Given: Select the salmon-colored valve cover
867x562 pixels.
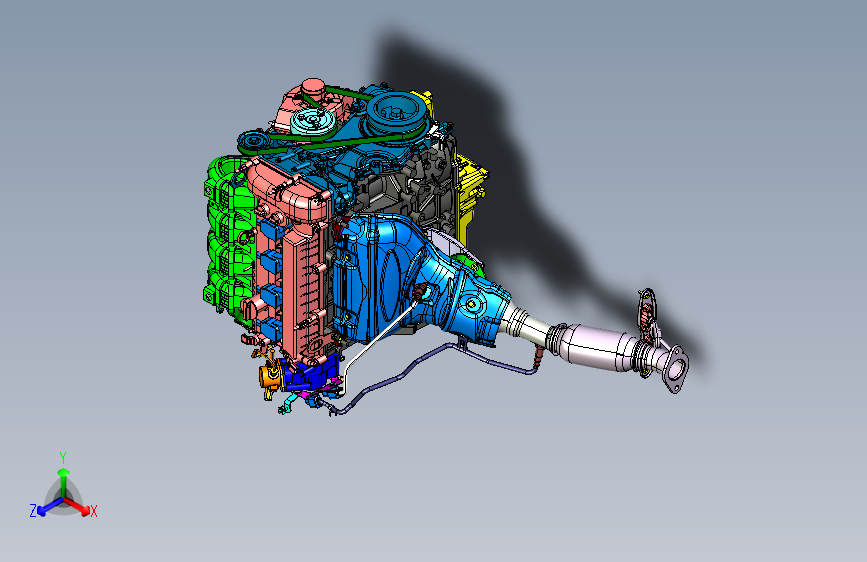Looking at the screenshot, I should click(293, 260).
